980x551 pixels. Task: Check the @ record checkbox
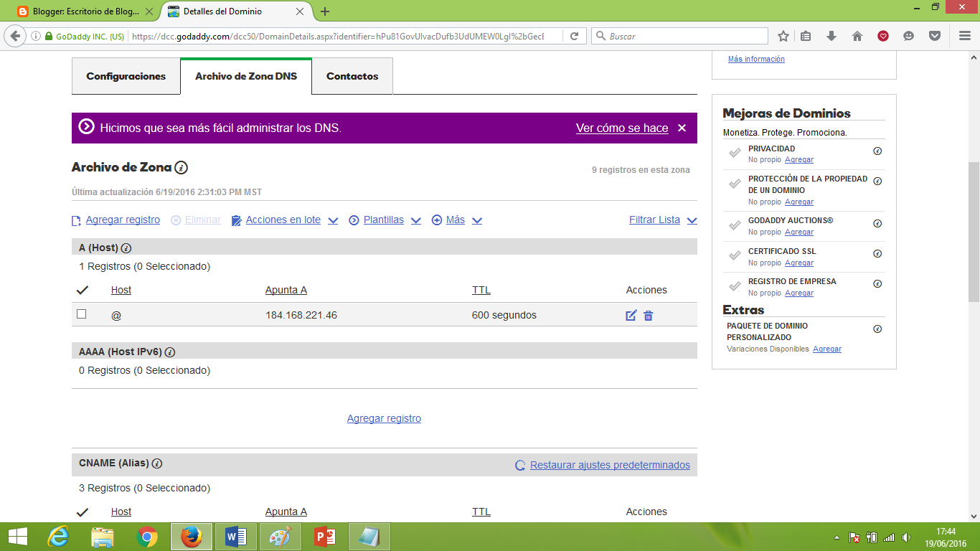(x=82, y=314)
